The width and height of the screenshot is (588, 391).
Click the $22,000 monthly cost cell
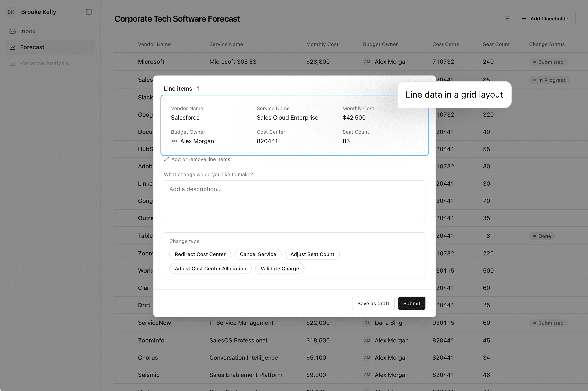(318, 323)
